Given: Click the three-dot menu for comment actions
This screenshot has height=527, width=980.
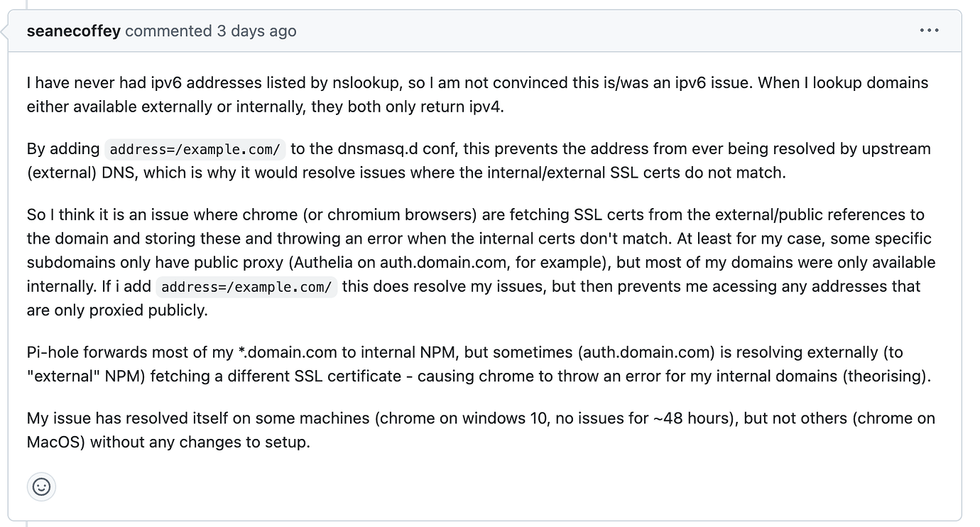Looking at the screenshot, I should click(x=929, y=31).
